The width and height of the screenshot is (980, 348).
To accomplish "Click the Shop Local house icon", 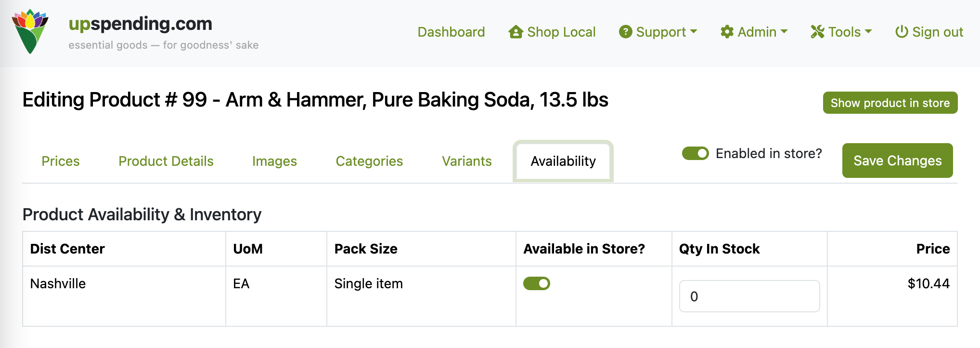I will (x=516, y=32).
